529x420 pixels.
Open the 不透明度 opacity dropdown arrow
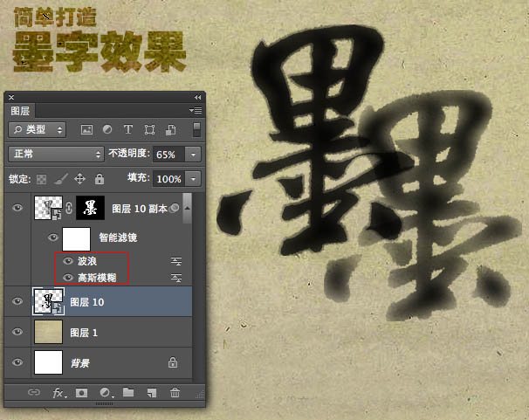click(193, 154)
